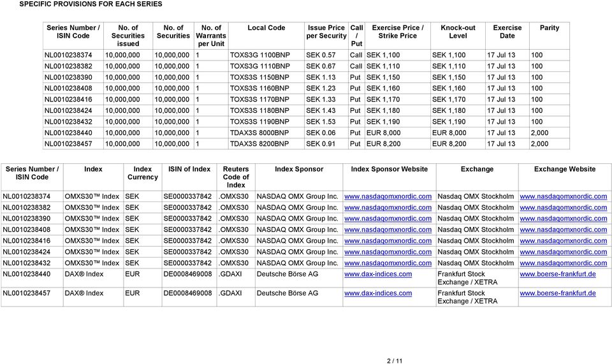This screenshot has height=364, width=612.
Task: Click the 'Parity' column header
Action: (x=549, y=27)
